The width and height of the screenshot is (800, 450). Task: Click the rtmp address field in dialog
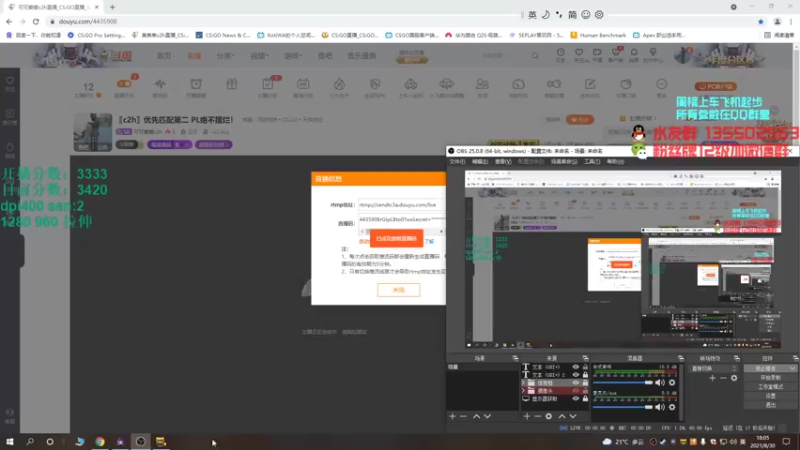[401, 205]
